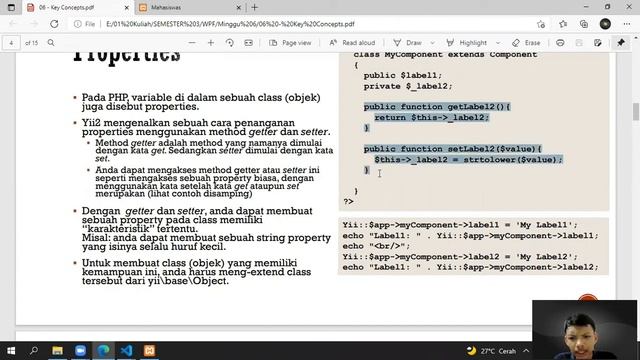Screen dimensions: 640x360
Task: Zoom in the PDF
Action: [211, 42]
